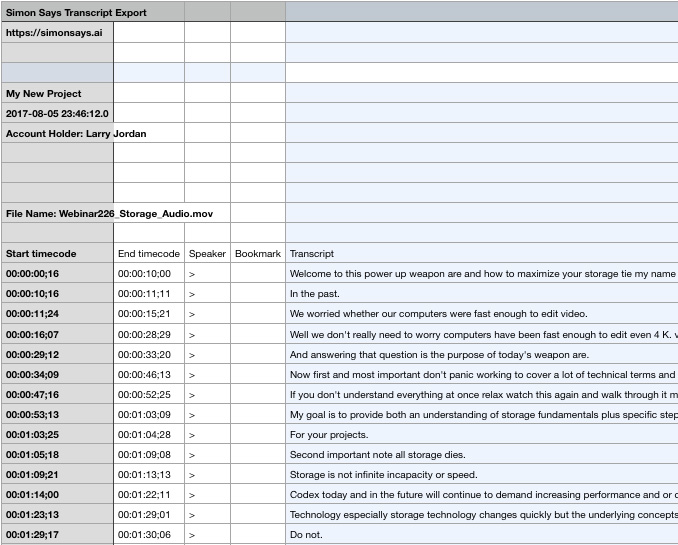Select start timecode 00:00:16;07

pos(58,334)
